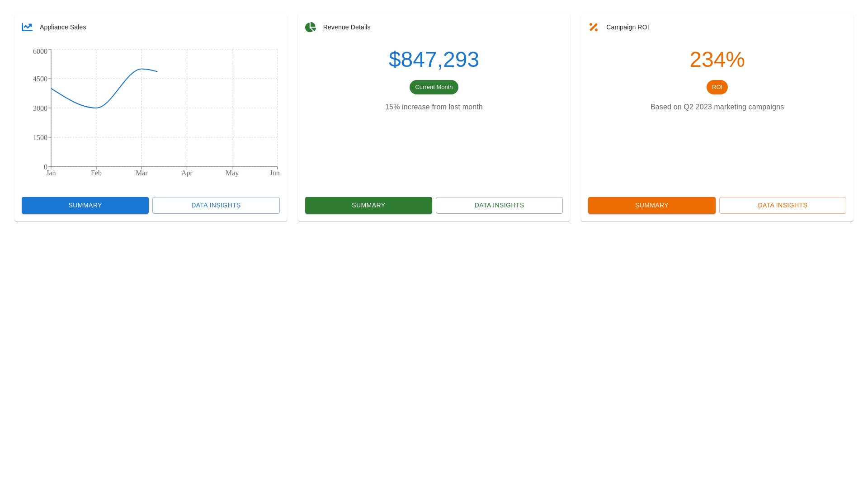Screen dimensions: 868x488
Task: Click the $847,293 revenue figure
Action: click(x=434, y=60)
